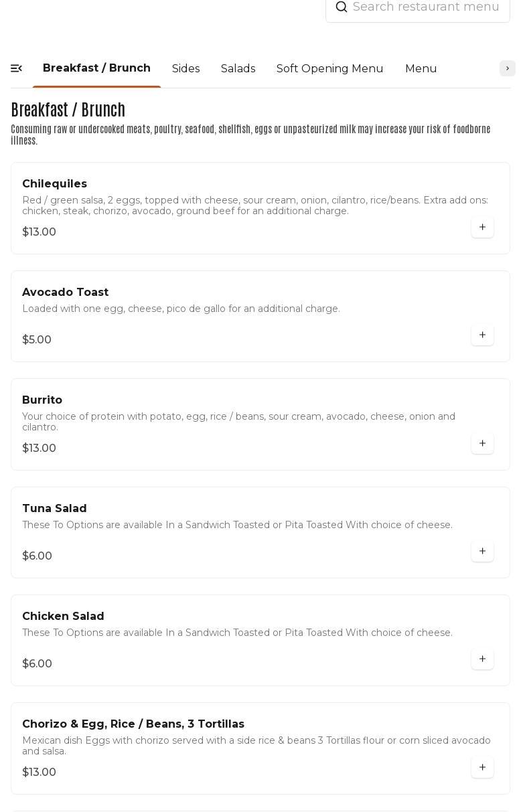Click the search magnifier icon
This screenshot has width=521, height=812.
(342, 7)
